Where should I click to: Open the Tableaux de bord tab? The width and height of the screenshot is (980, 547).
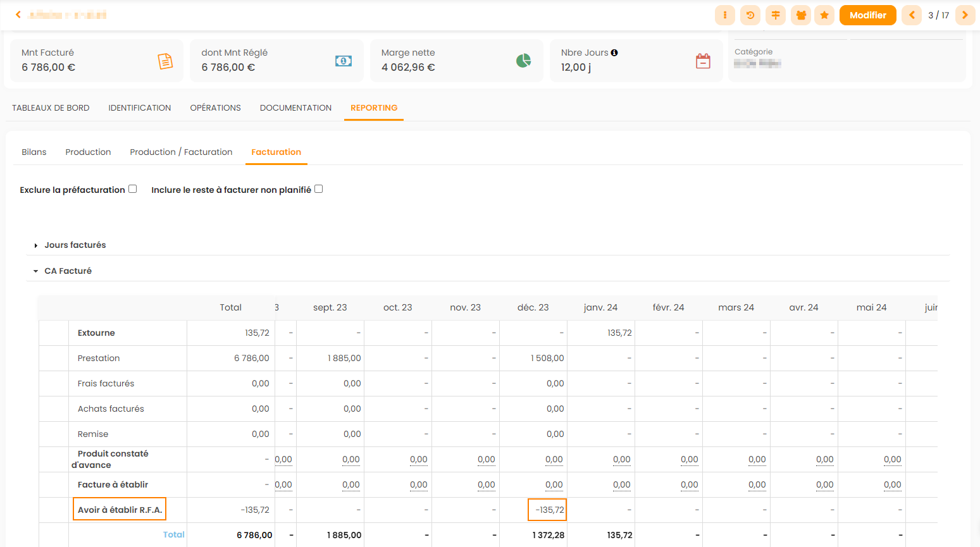(51, 108)
